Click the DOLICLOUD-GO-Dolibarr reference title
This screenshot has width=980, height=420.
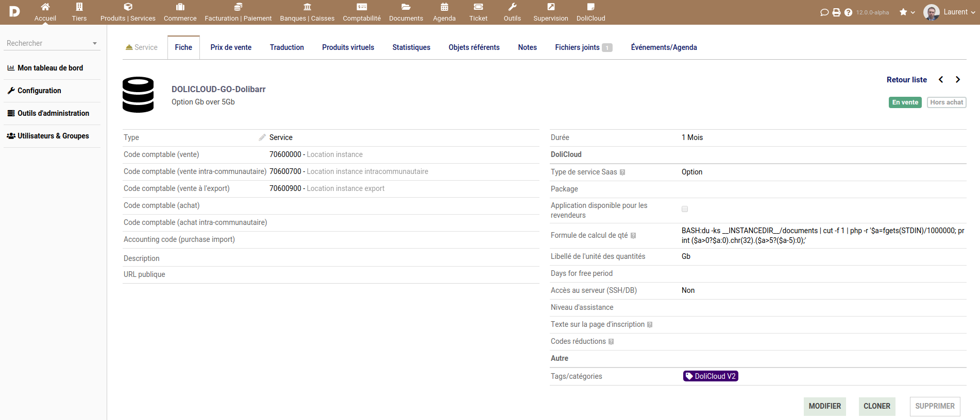point(218,89)
